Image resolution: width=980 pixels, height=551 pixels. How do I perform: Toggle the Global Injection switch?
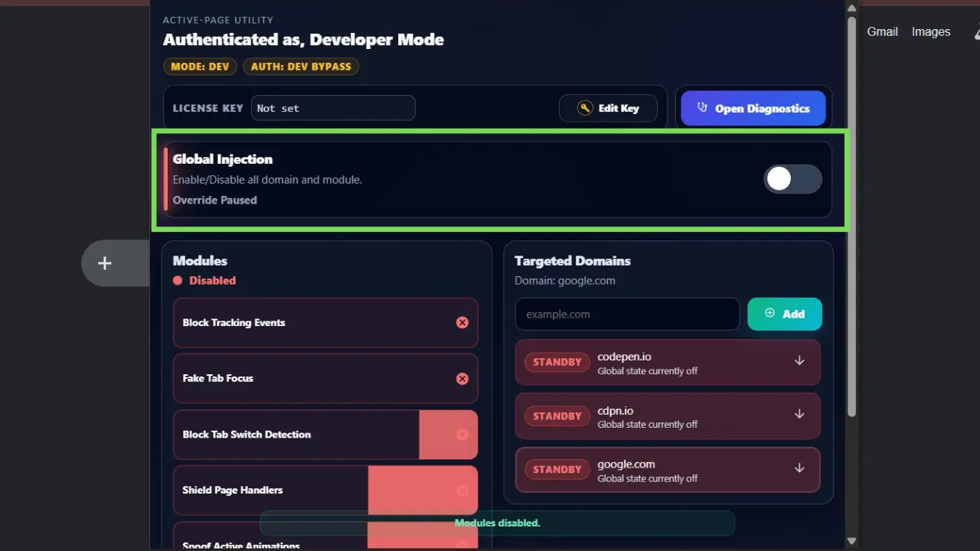point(792,179)
